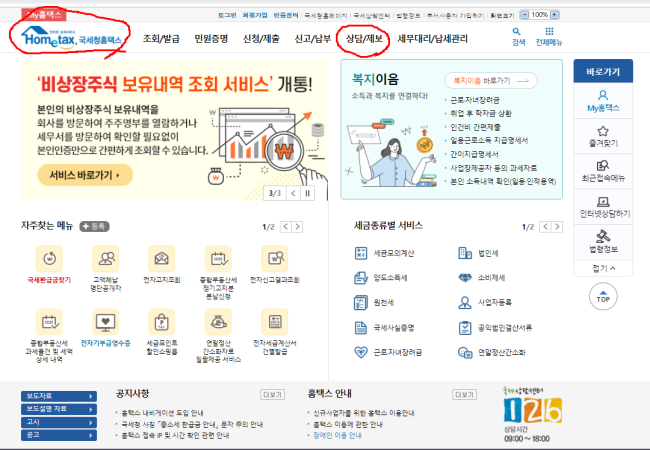Increase screen size with plus button
This screenshot has height=450, width=650.
[x=555, y=15]
